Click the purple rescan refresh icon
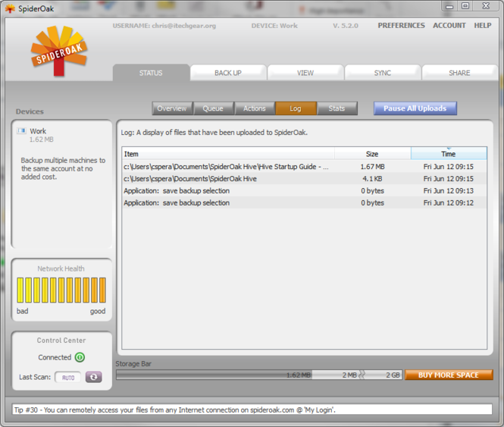The width and height of the screenshot is (504, 427). (x=93, y=377)
